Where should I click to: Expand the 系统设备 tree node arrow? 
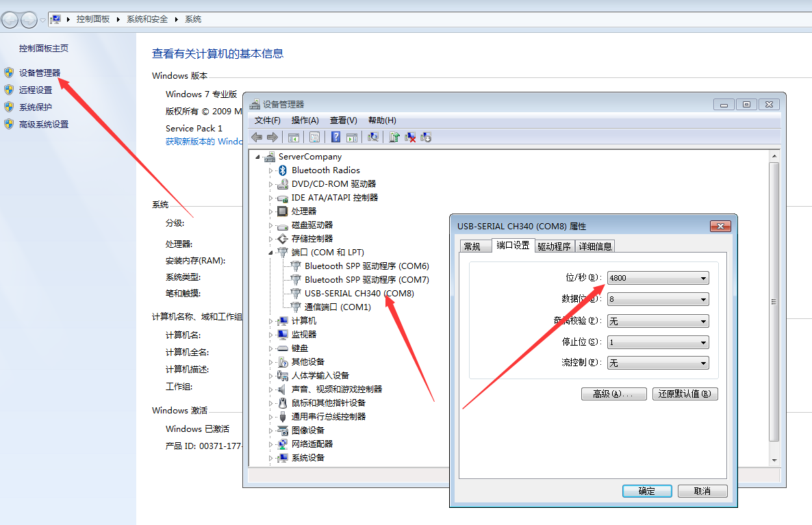point(270,458)
